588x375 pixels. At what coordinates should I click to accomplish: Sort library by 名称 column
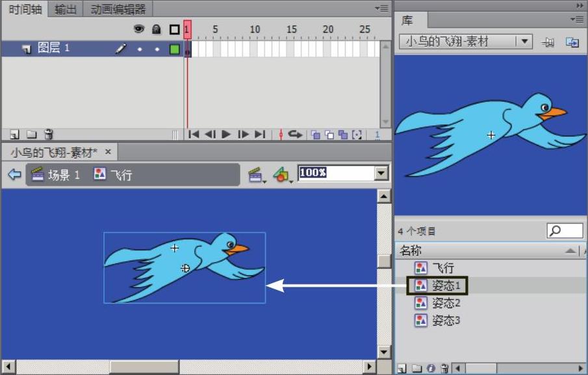coord(411,250)
